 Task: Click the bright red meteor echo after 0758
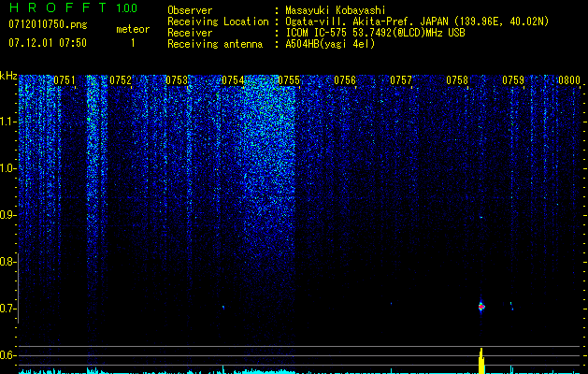coord(481,307)
